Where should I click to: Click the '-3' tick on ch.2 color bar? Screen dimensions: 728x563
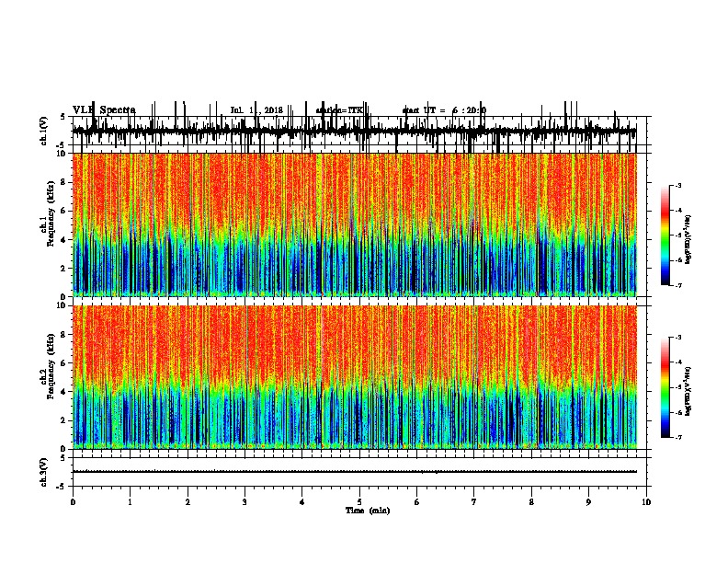click(677, 338)
